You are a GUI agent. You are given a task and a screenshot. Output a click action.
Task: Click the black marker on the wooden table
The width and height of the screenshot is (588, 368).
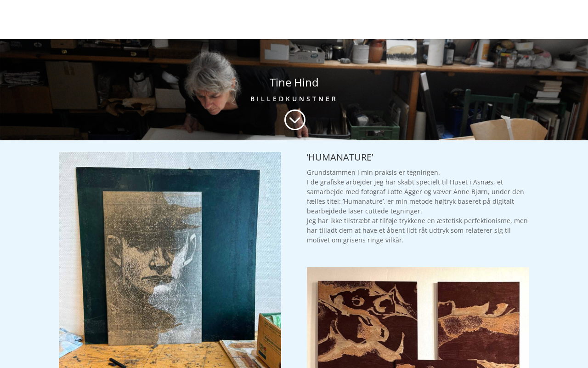(117, 363)
